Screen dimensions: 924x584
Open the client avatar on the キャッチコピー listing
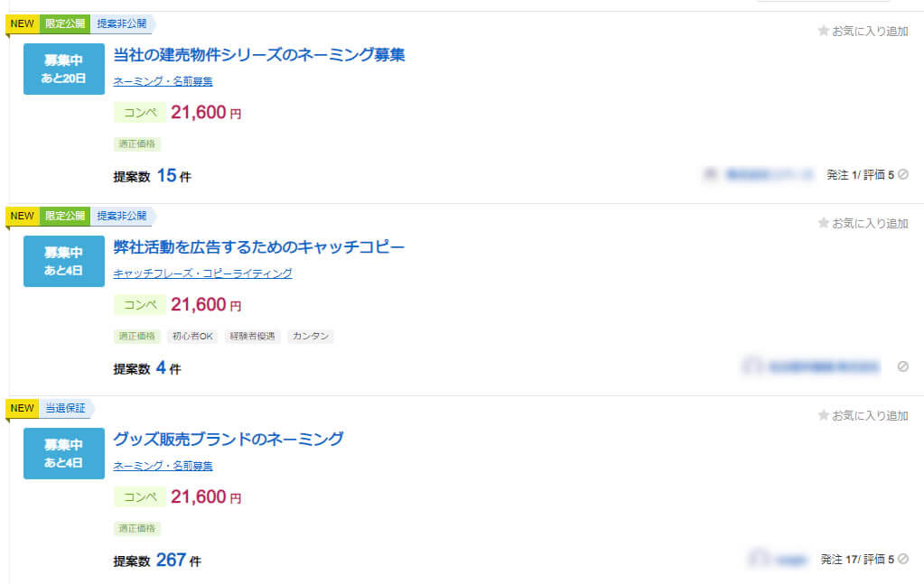coord(751,366)
